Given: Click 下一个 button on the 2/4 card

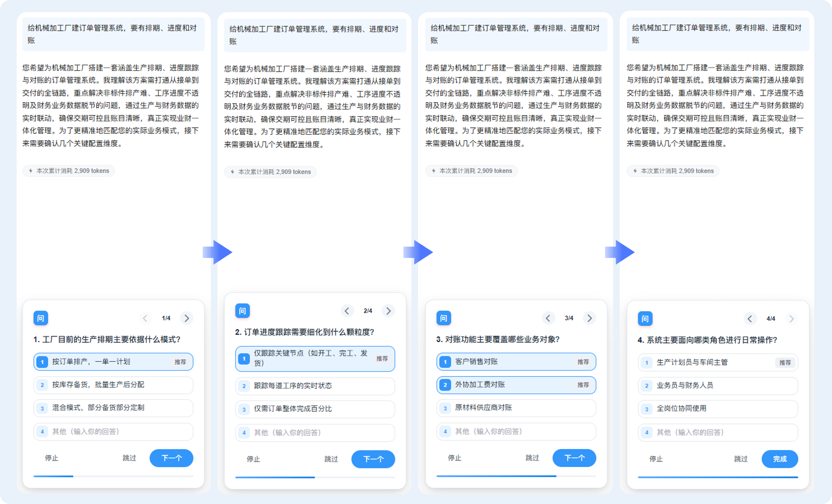Looking at the screenshot, I should pyautogui.click(x=373, y=459).
